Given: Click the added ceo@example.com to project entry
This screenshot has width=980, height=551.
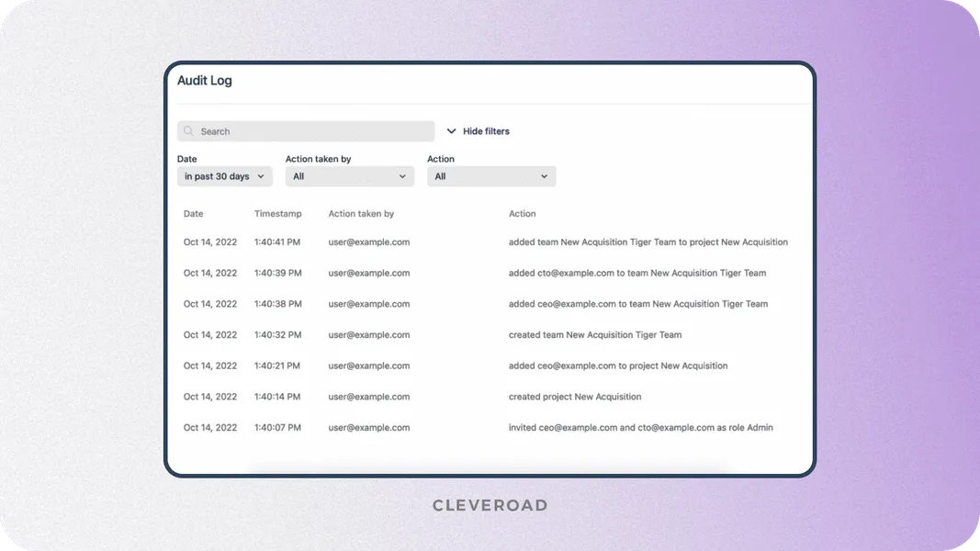Looking at the screenshot, I should pyautogui.click(x=617, y=365).
